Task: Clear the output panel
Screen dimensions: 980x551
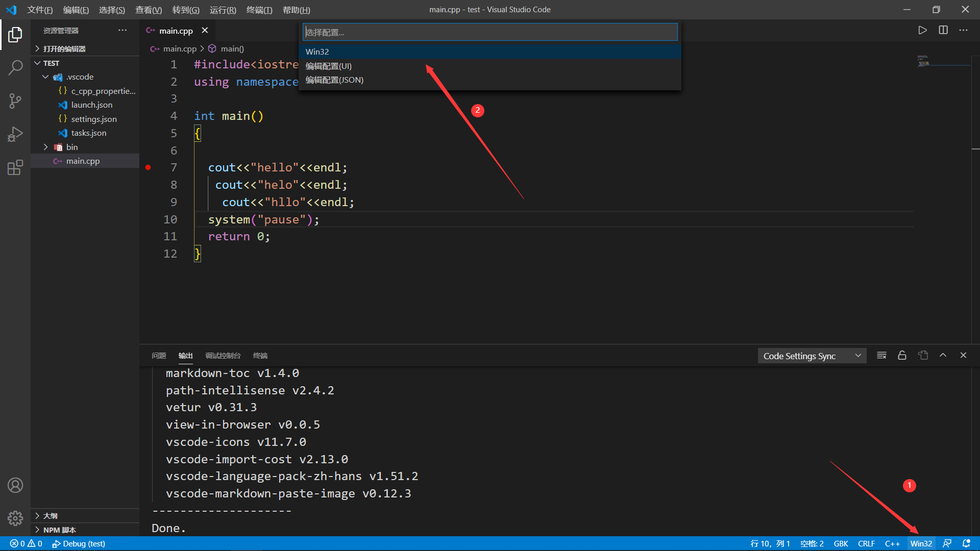Action: 881,356
